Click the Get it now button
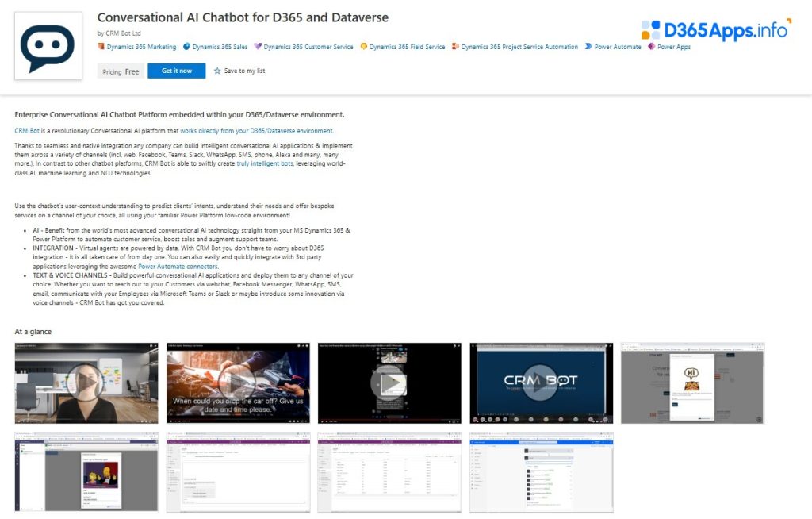Viewport: 812px width, 519px height. tap(177, 71)
